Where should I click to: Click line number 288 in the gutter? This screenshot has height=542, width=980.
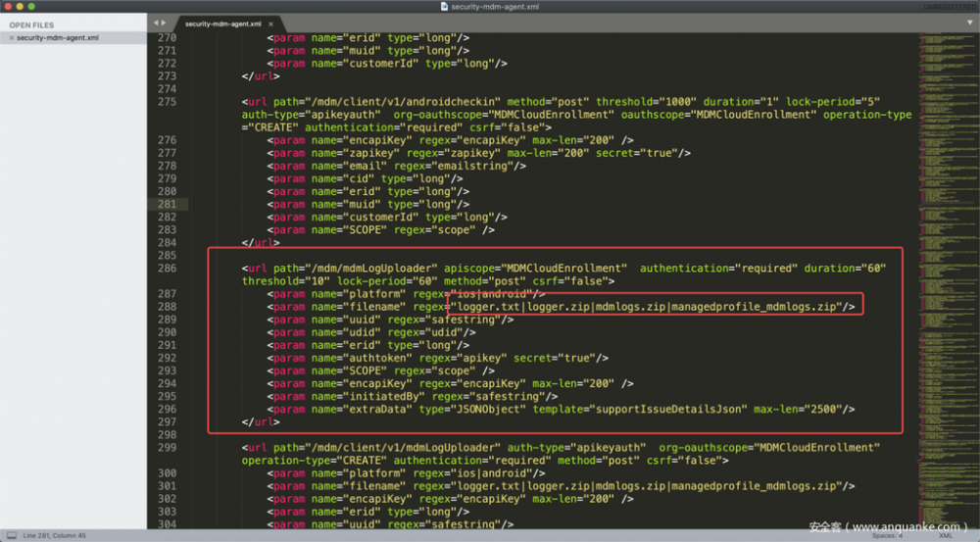click(x=167, y=307)
